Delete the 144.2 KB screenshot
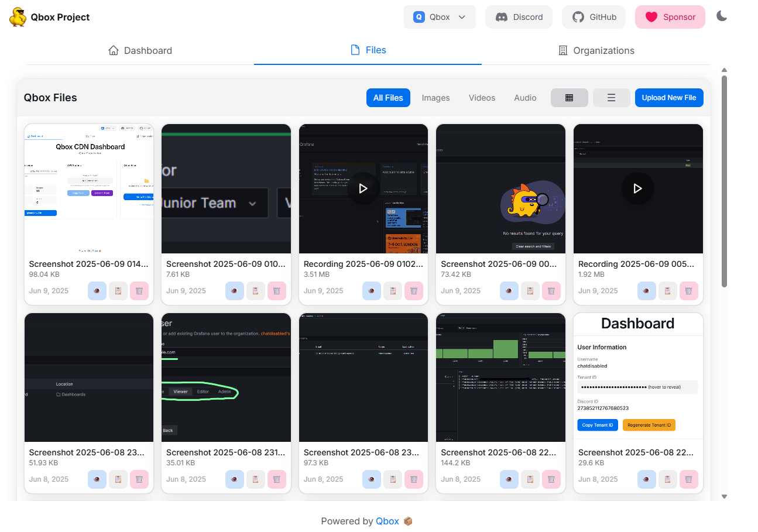Screen dimensions: 758x532 (551, 479)
